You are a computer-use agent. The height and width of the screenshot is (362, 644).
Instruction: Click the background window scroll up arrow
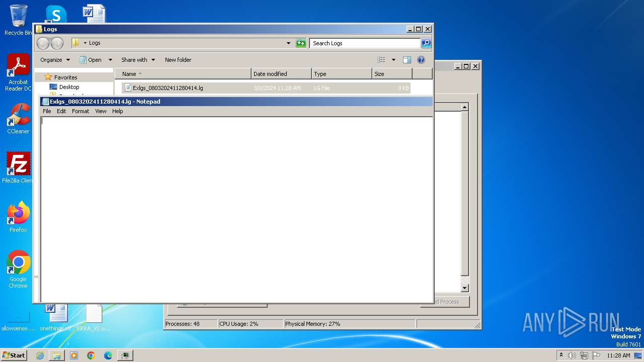pyautogui.click(x=464, y=107)
